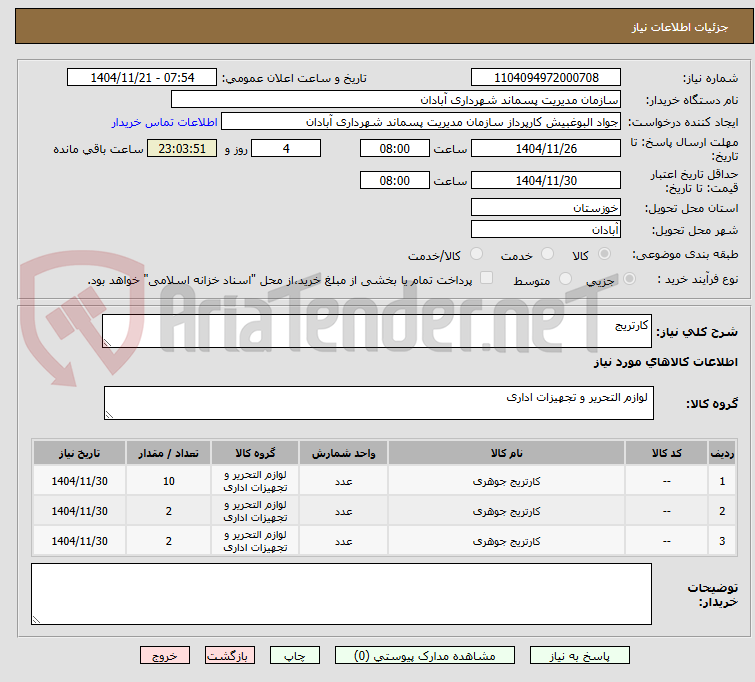Click the price validity time 08:00 field

pos(395,181)
